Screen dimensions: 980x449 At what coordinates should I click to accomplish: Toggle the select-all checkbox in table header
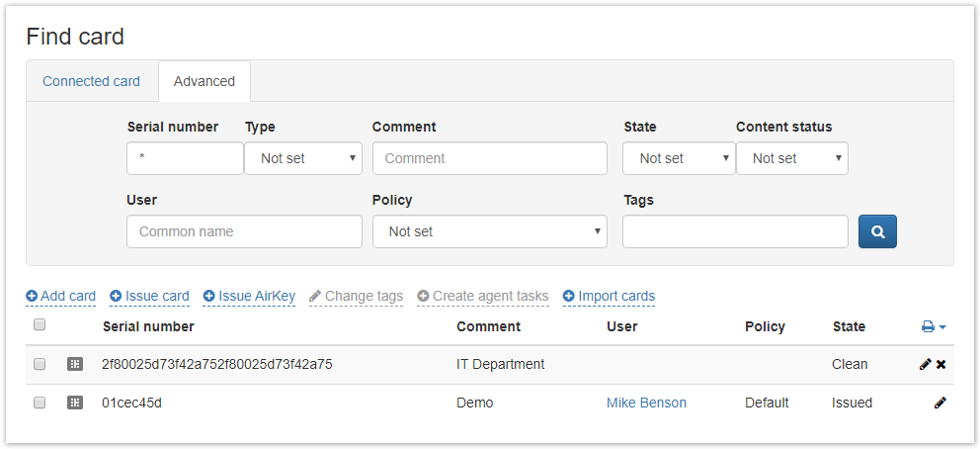40,325
